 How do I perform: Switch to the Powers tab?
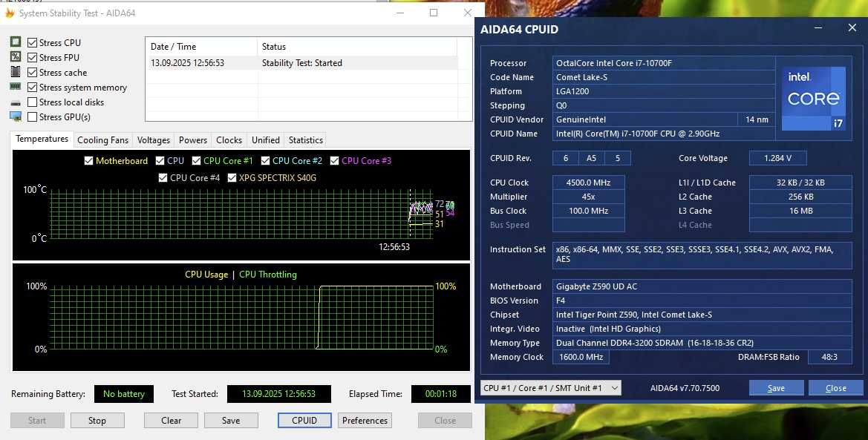(192, 140)
